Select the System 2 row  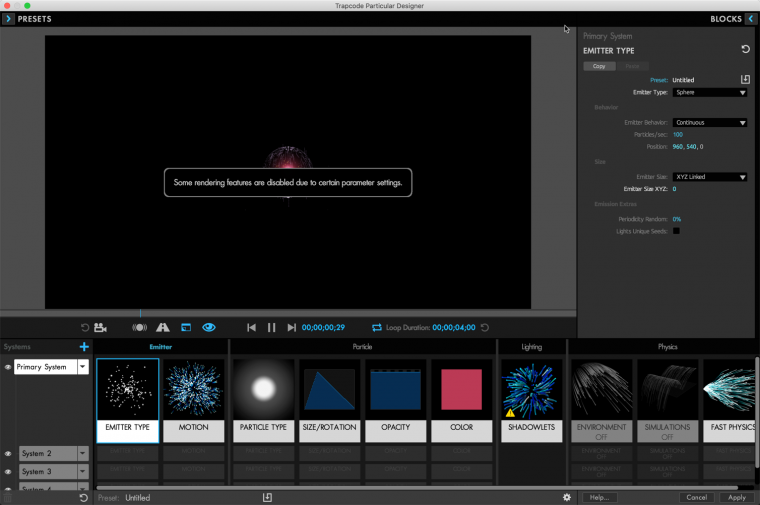coord(48,454)
